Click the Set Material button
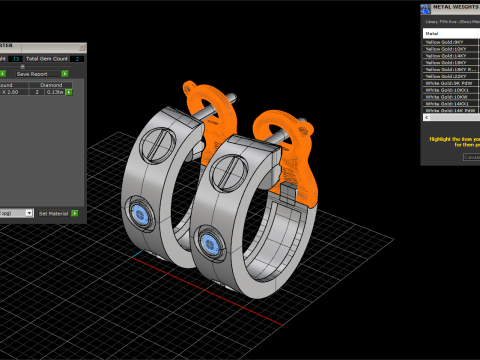The width and height of the screenshot is (480, 360). [x=53, y=213]
